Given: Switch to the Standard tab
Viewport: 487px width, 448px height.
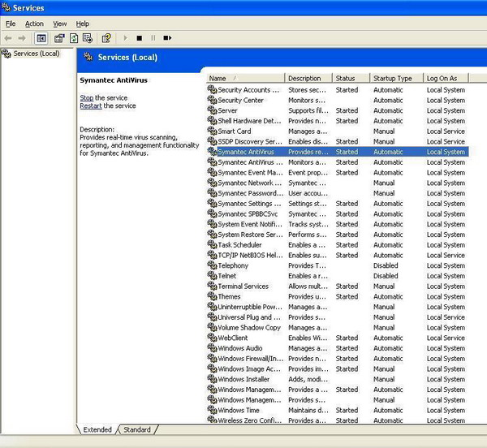Looking at the screenshot, I should point(137,429).
